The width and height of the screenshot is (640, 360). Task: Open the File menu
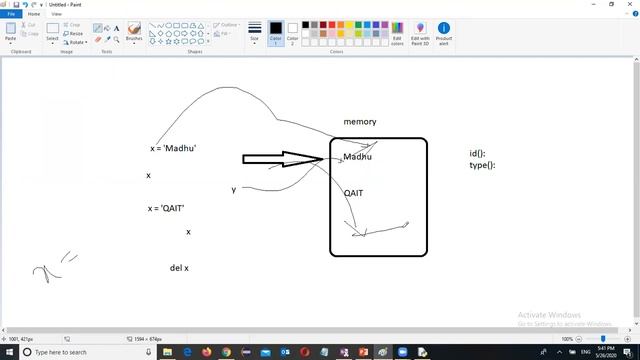tap(11, 14)
